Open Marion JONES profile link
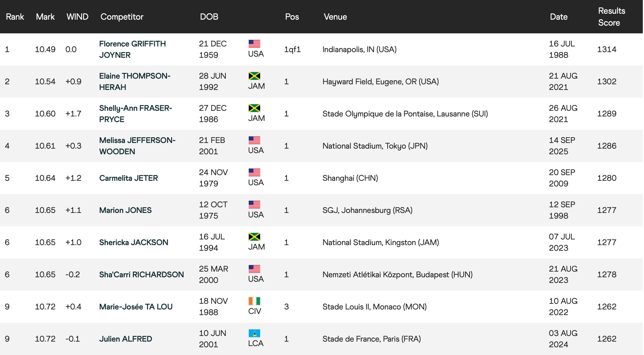Viewport: 644px width, 355px height. (x=125, y=210)
